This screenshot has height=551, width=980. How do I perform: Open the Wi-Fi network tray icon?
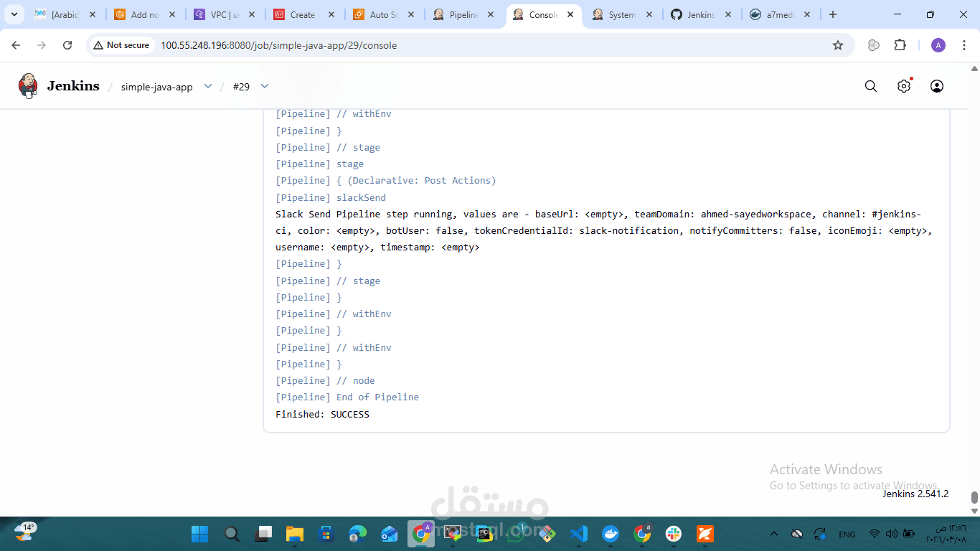point(875,534)
